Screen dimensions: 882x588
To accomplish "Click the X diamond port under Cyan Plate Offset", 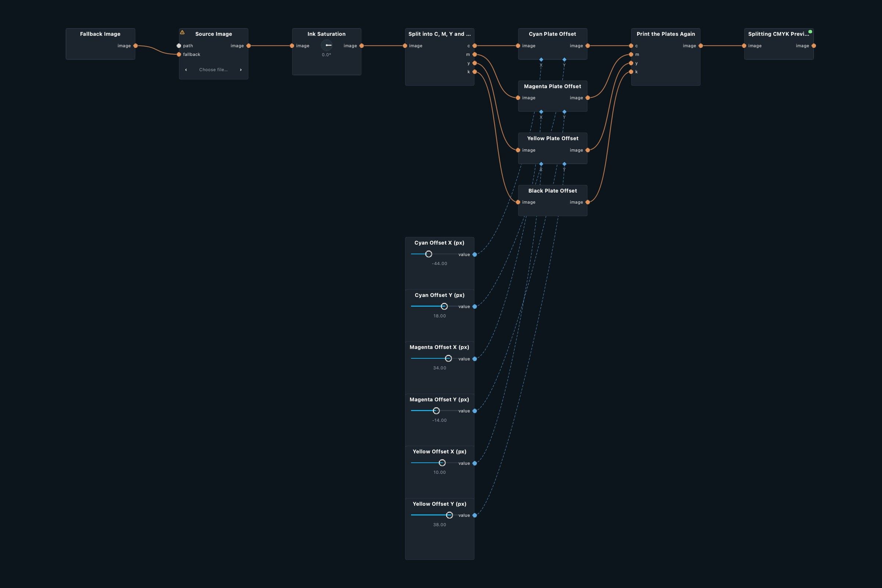I will (541, 60).
